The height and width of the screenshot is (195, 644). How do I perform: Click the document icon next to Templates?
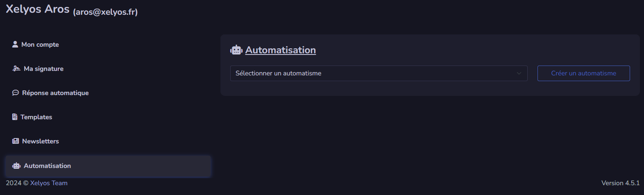[x=15, y=117]
